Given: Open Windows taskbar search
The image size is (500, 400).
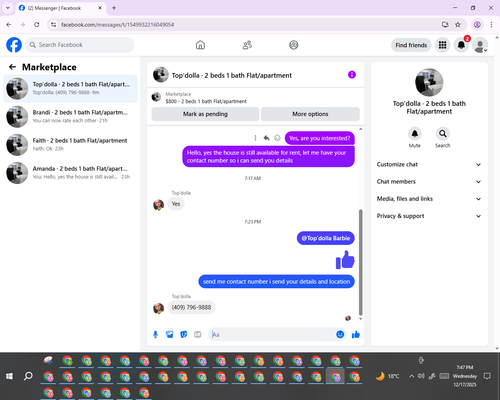Looking at the screenshot, I should click(x=28, y=376).
